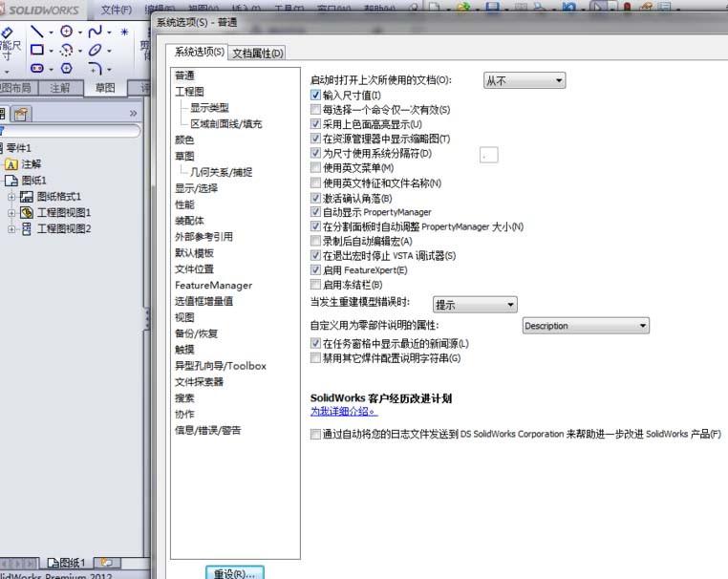Click the Smart Dimension tool icon
Screen dimensions: 728x579
pyautogui.click(x=7, y=32)
